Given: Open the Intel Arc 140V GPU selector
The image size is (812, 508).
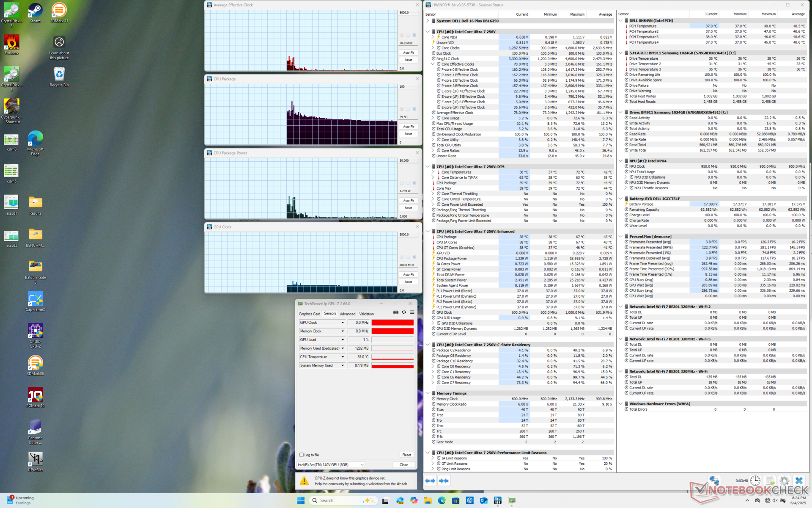Looking at the screenshot, I should (x=330, y=465).
